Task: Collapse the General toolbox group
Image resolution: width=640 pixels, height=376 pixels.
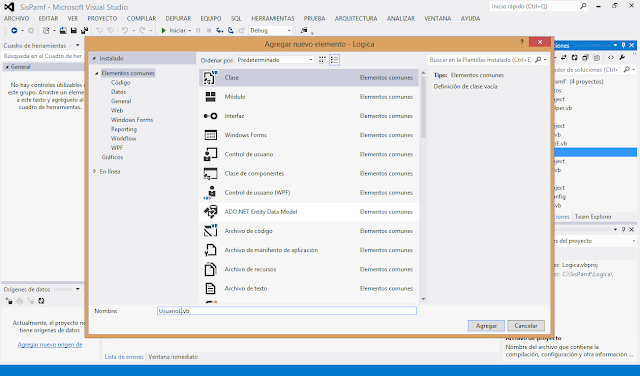Action: [x=7, y=67]
